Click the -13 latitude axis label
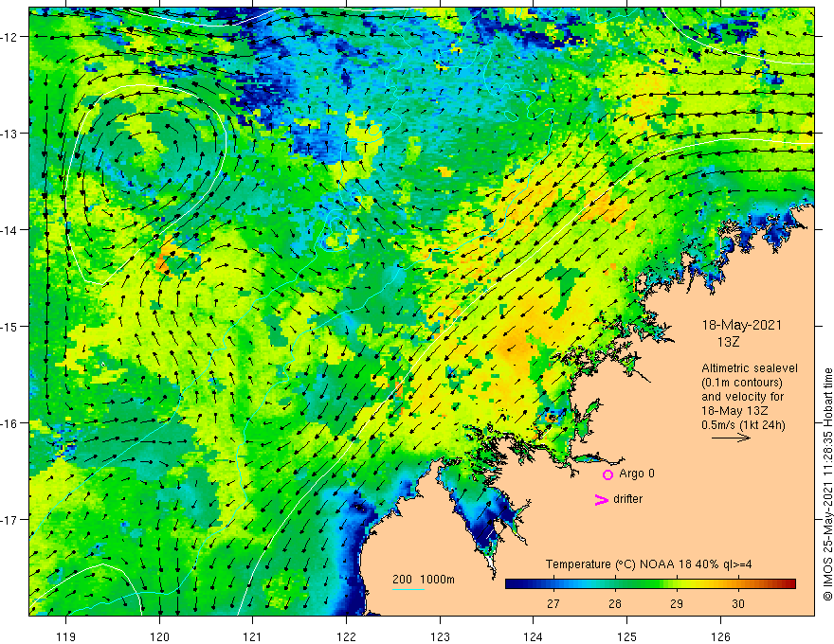Screen dimensions: 834x644 pyautogui.click(x=10, y=134)
